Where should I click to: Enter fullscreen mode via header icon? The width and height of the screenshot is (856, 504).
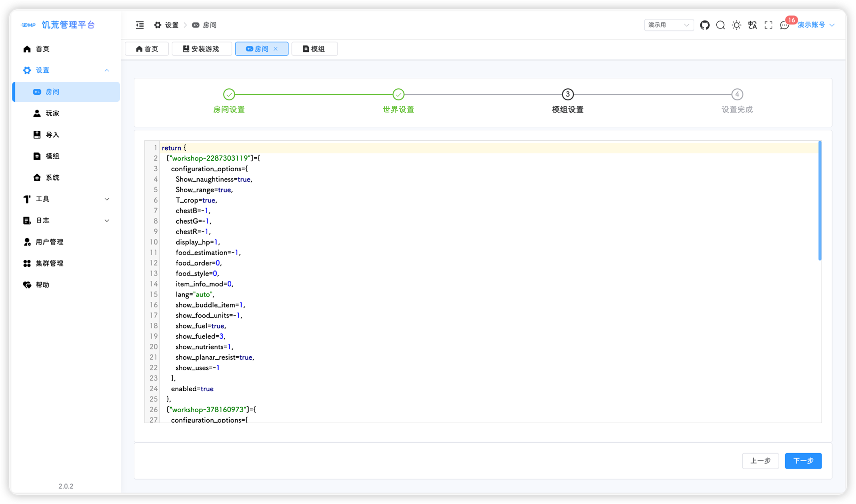768,25
